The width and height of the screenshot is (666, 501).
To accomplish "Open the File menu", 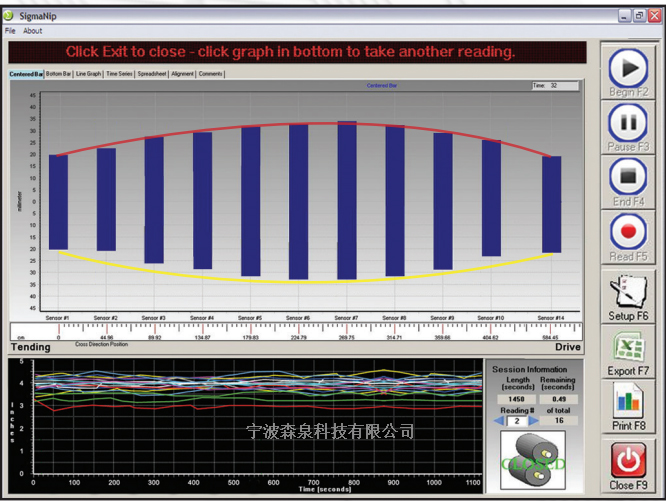I will coord(10,31).
